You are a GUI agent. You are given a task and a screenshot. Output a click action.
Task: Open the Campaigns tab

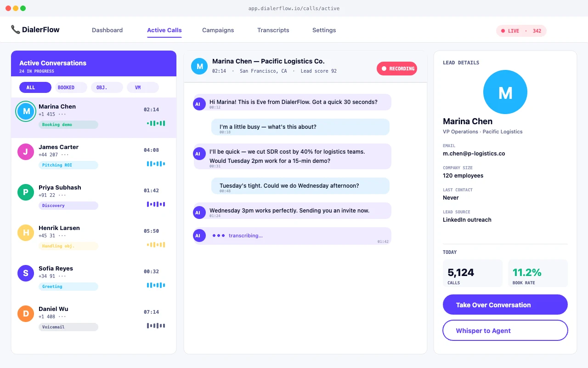click(x=218, y=30)
